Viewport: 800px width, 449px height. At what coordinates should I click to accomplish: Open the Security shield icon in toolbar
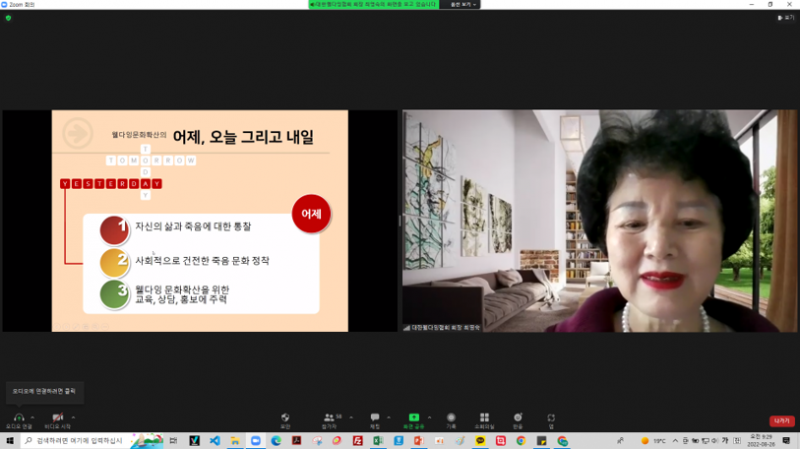point(285,417)
